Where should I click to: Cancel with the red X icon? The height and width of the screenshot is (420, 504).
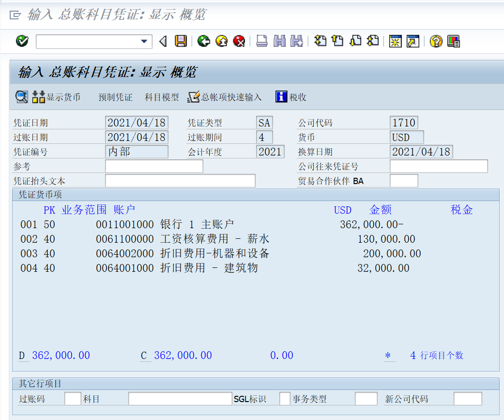[239, 41]
